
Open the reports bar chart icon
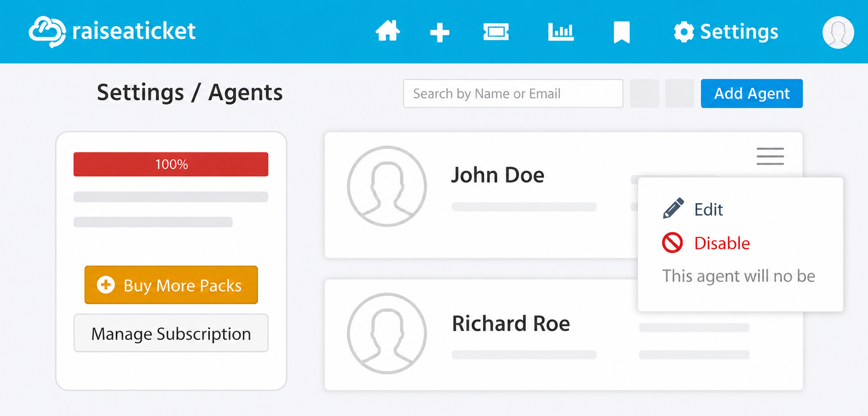coord(561,32)
